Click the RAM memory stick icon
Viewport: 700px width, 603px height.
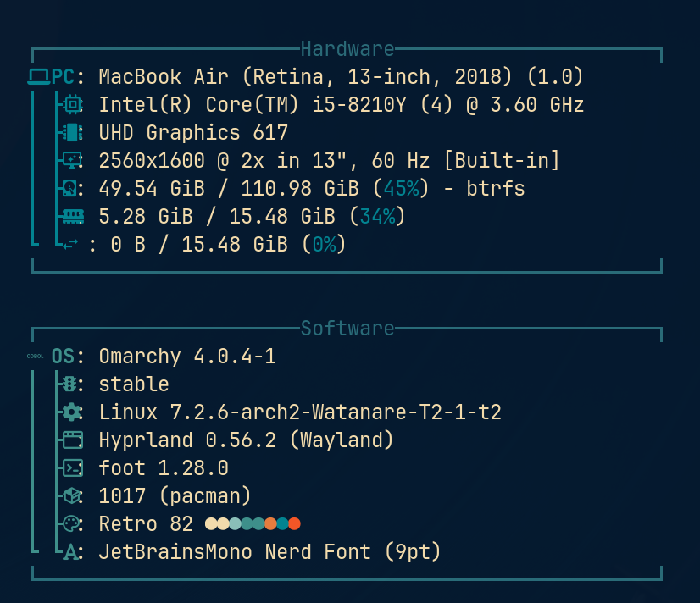(73, 216)
